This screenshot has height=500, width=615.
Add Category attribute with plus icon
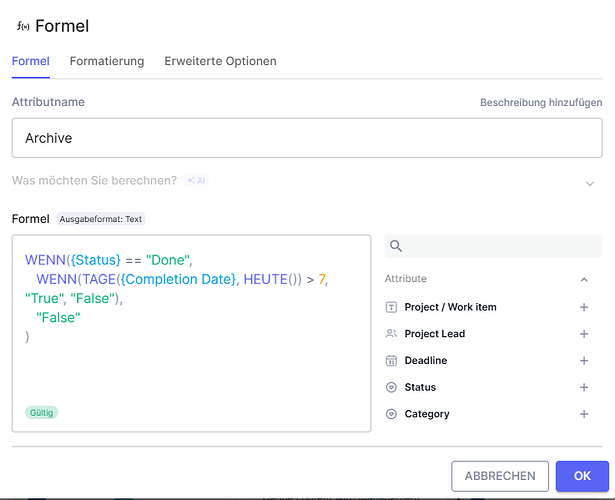point(584,414)
